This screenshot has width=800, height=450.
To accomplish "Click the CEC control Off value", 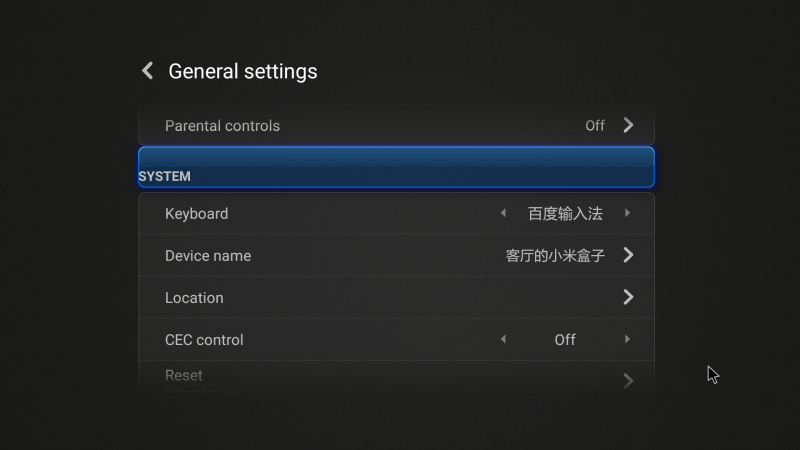I will point(565,340).
